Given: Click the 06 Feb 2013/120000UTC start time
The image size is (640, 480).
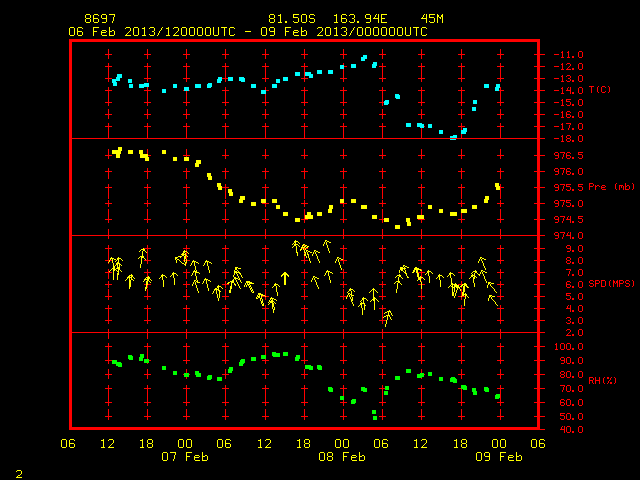Looking at the screenshot, I should click(152, 32).
